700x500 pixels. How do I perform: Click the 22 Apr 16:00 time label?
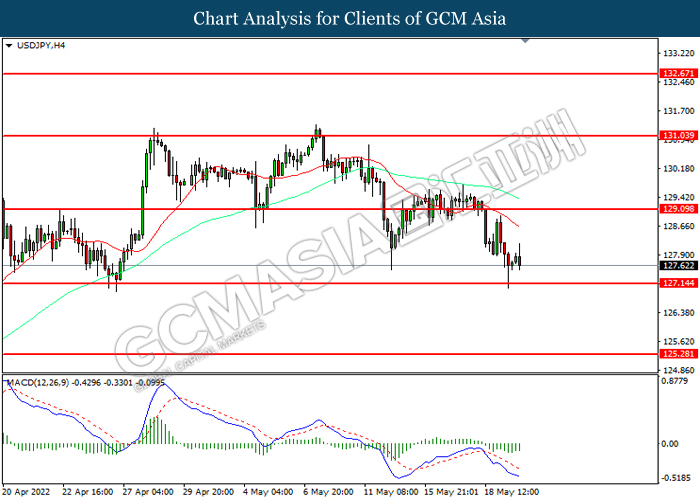point(88,492)
